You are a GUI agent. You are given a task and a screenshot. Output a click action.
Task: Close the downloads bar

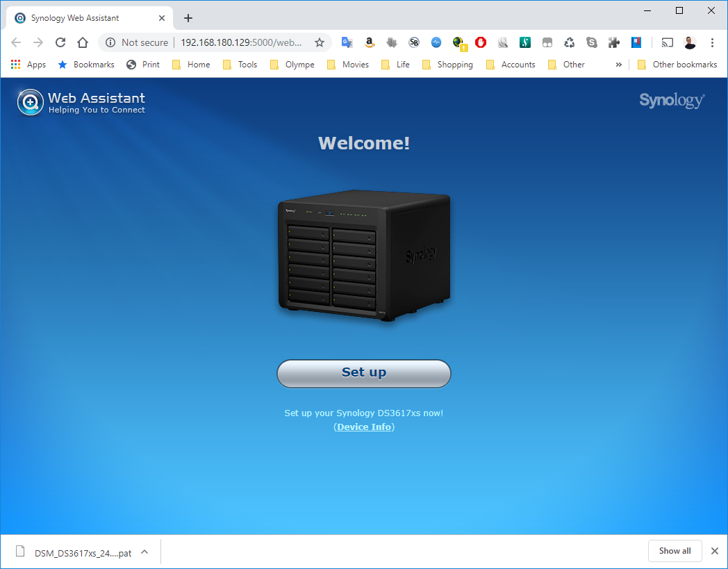[x=715, y=551]
